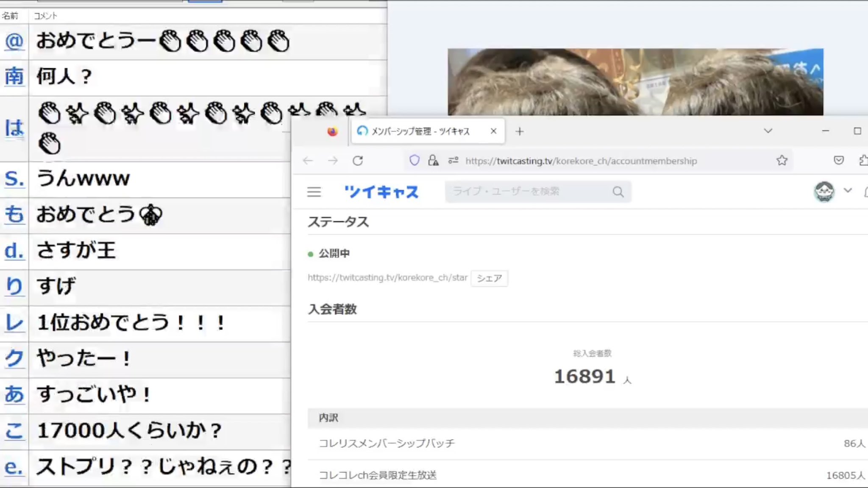Select the すげ comment

pyautogui.click(x=56, y=286)
